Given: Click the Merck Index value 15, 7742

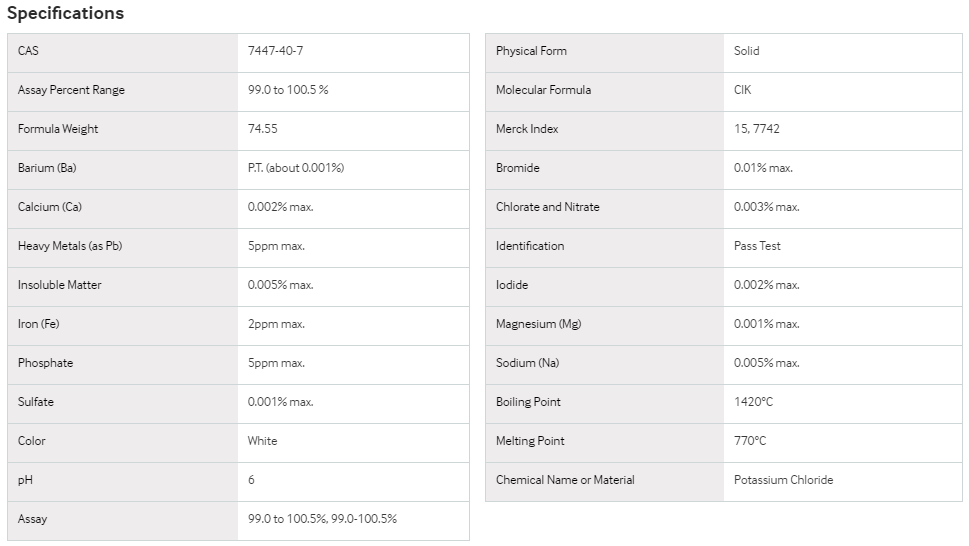Looking at the screenshot, I should click(756, 128).
